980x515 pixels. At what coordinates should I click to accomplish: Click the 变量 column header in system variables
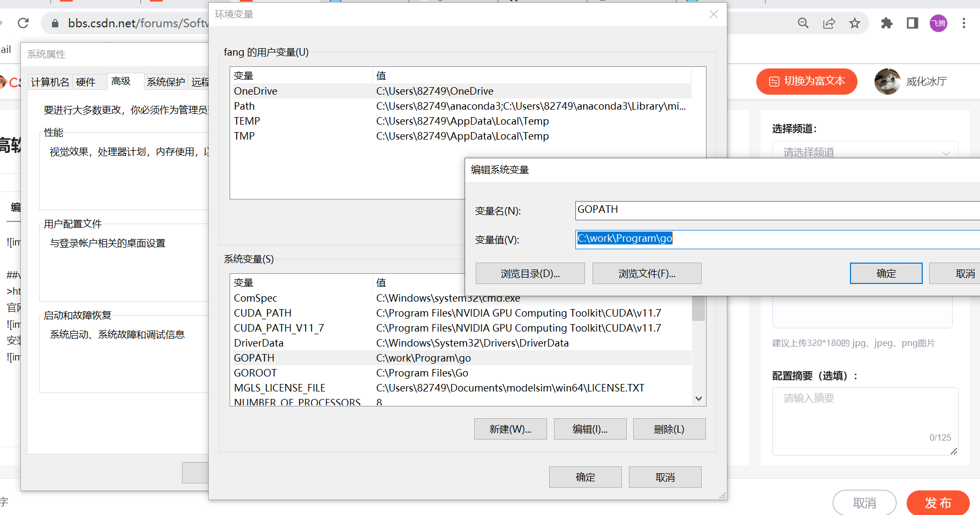click(301, 282)
